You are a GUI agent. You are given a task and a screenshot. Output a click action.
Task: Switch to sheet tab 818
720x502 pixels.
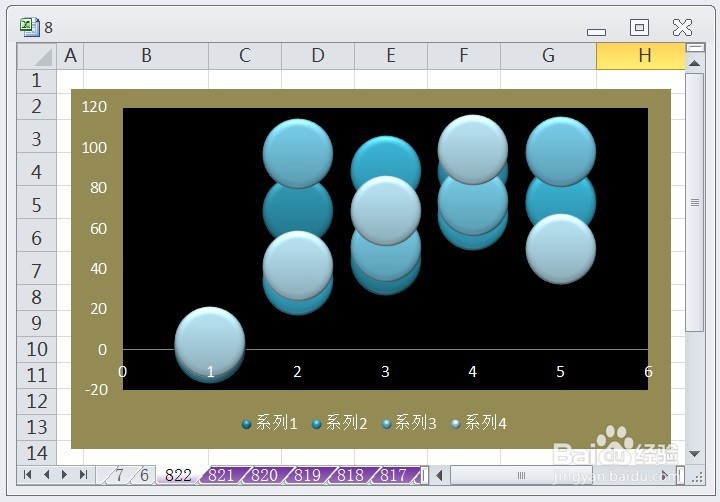350,475
